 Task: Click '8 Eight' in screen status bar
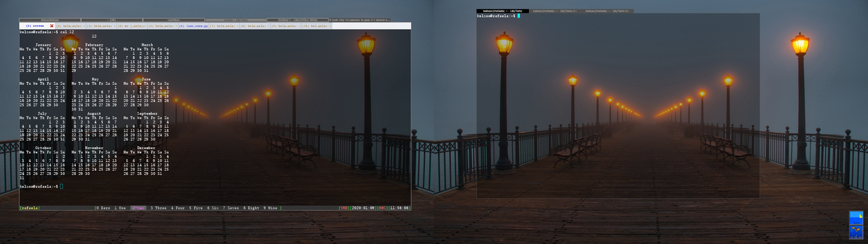tap(251, 208)
